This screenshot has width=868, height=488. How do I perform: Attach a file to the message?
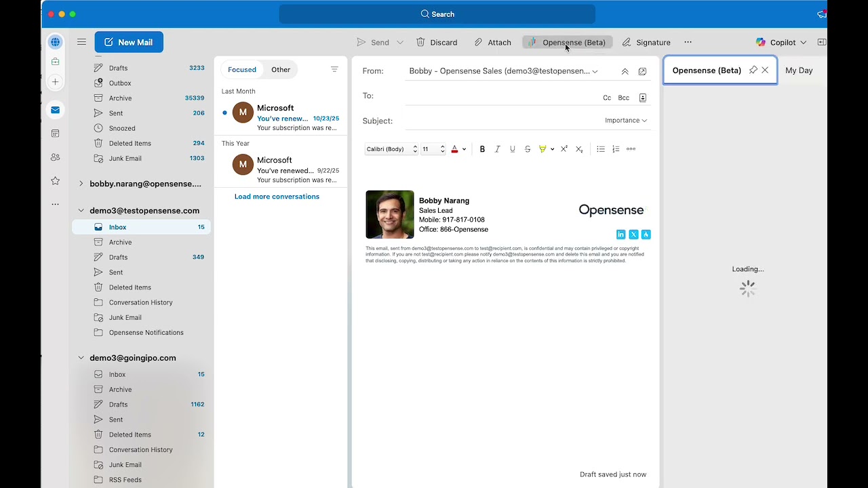(493, 42)
